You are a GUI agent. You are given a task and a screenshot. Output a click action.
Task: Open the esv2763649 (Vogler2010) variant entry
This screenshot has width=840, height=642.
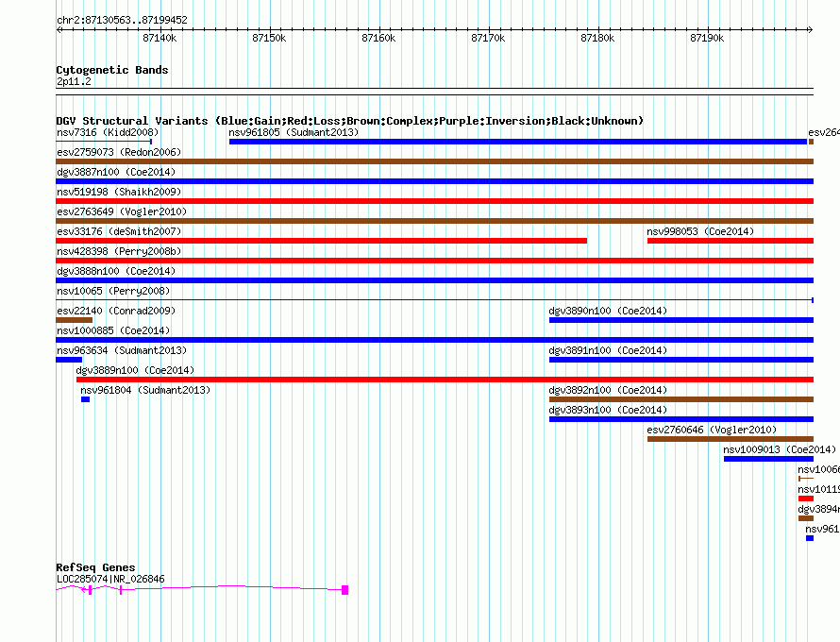pos(434,221)
